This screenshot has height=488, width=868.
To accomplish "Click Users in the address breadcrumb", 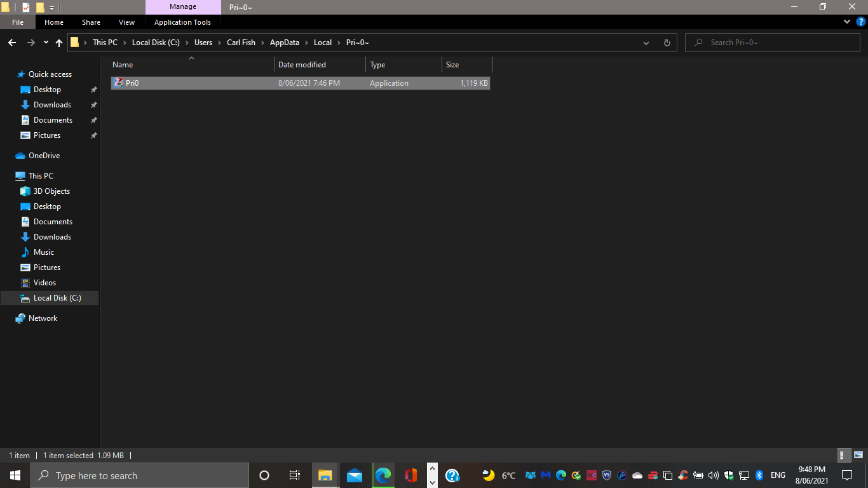I will click(203, 43).
